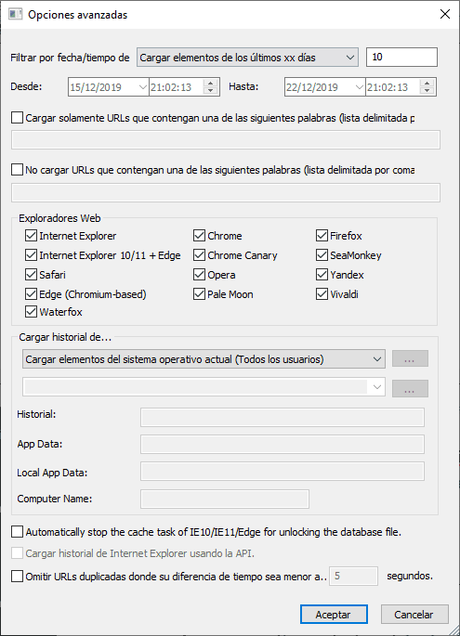Viewport: 460px width, 636px height.
Task: Uncheck the Internet Explorer checkbox
Action: coord(31,236)
